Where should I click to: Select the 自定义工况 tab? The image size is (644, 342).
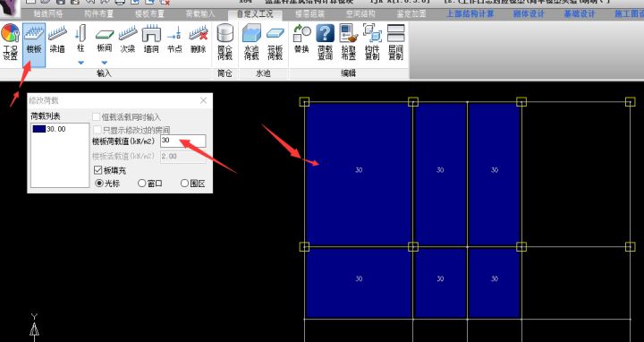[255, 14]
